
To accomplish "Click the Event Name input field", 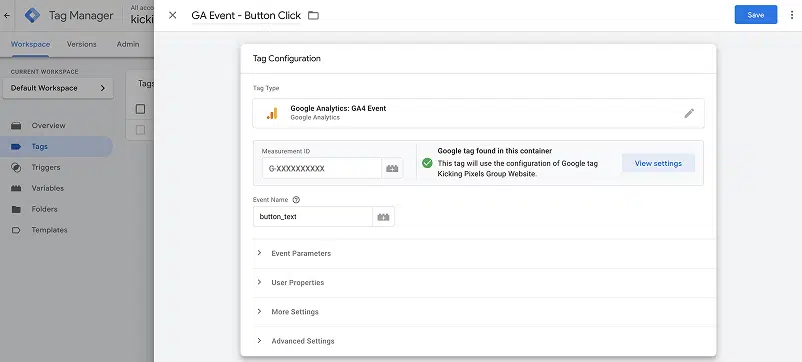I will (x=313, y=217).
